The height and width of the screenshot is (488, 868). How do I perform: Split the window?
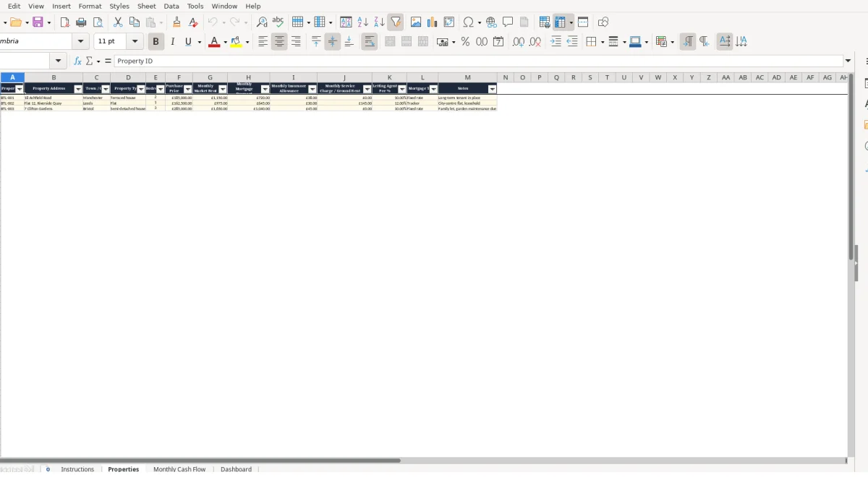[582, 22]
